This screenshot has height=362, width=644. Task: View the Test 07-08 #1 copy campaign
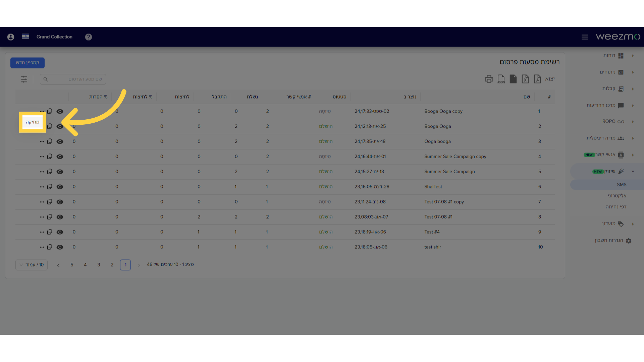(x=60, y=202)
